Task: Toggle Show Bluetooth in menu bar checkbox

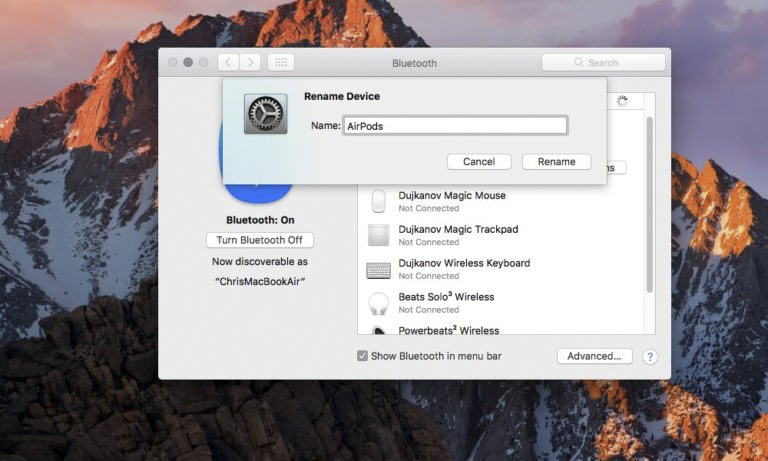Action: pyautogui.click(x=362, y=356)
